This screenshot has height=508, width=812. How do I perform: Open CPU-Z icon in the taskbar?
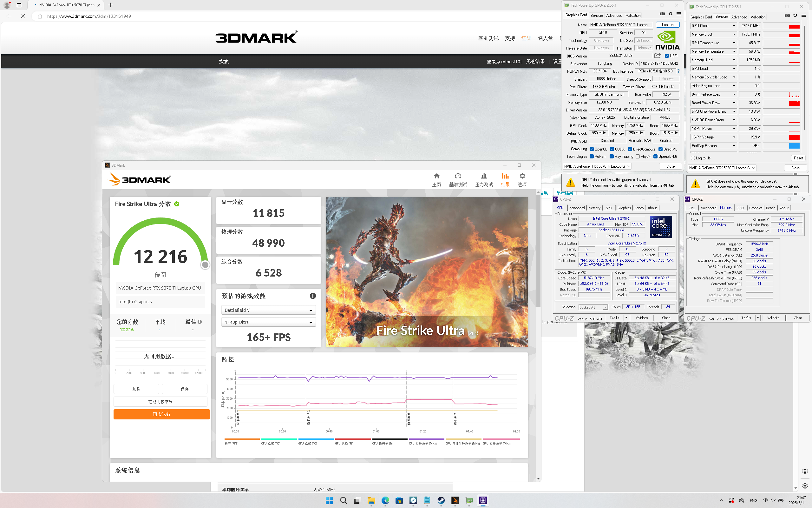[x=483, y=500]
